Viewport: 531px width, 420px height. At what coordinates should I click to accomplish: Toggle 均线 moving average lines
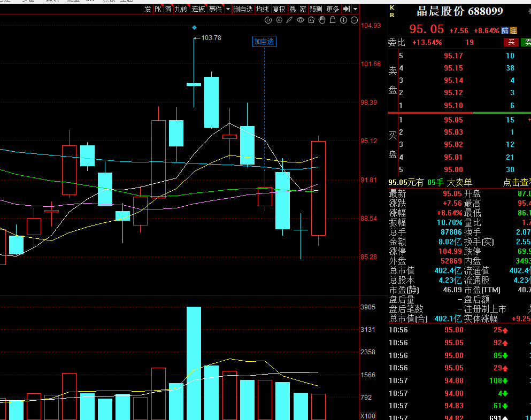263,9
